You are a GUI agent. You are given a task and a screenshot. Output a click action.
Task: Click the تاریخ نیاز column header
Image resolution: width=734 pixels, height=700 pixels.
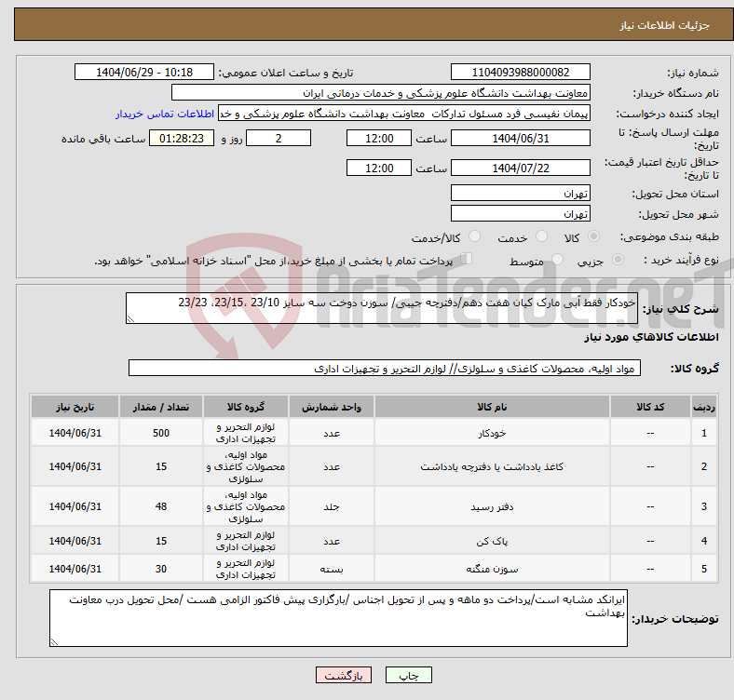tap(75, 407)
